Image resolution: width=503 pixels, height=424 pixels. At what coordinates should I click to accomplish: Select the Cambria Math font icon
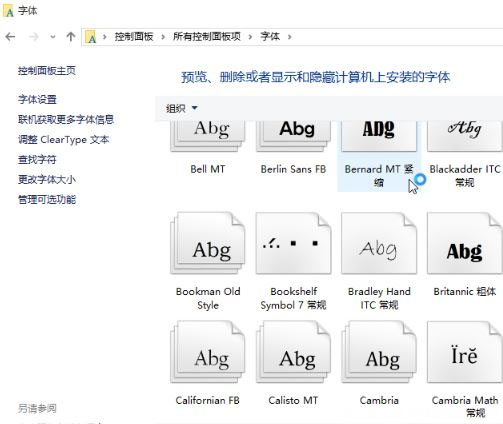pyautogui.click(x=465, y=352)
